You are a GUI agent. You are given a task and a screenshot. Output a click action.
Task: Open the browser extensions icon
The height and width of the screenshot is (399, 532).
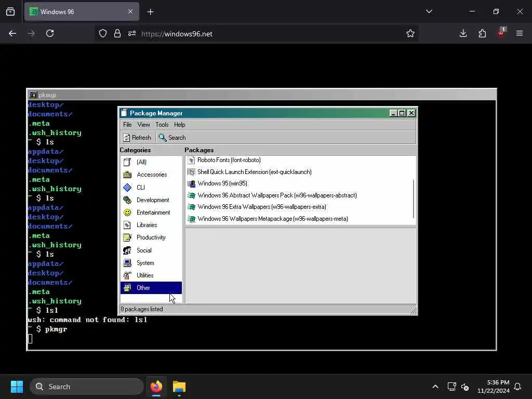coord(482,33)
